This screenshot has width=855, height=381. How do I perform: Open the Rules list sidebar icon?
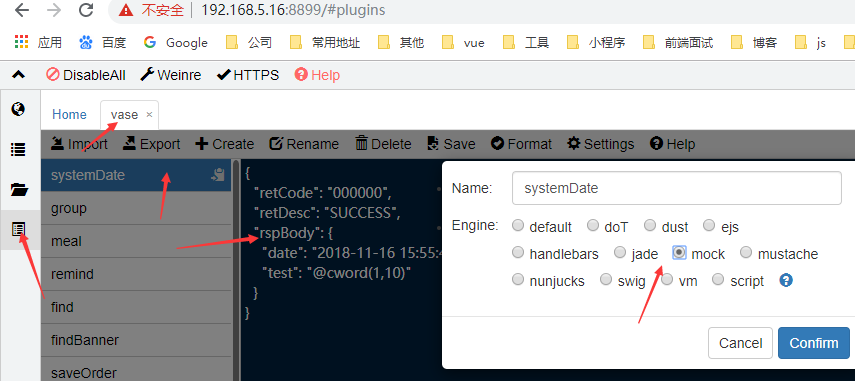click(19, 149)
